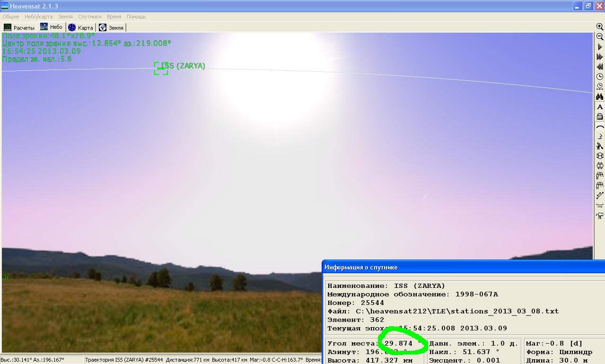This screenshot has width=605, height=364.
Task: Click the rewind double arrow icon
Action: (600, 67)
